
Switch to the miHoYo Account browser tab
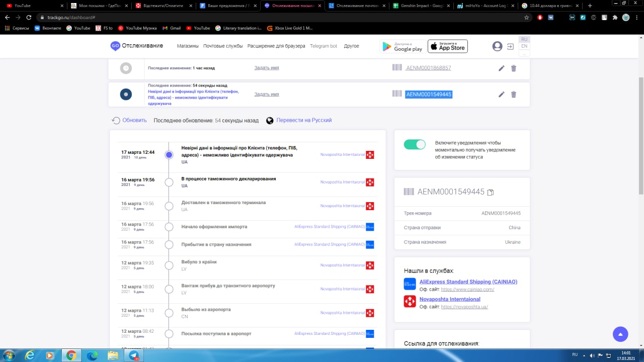coord(486,6)
